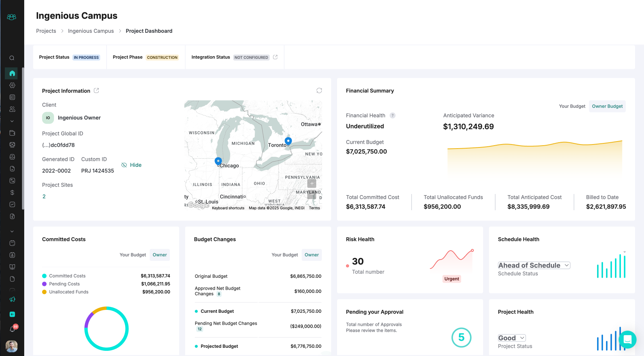Image resolution: width=644 pixels, height=356 pixels.
Task: Open the blank document sidebar icon
Action: (12, 279)
